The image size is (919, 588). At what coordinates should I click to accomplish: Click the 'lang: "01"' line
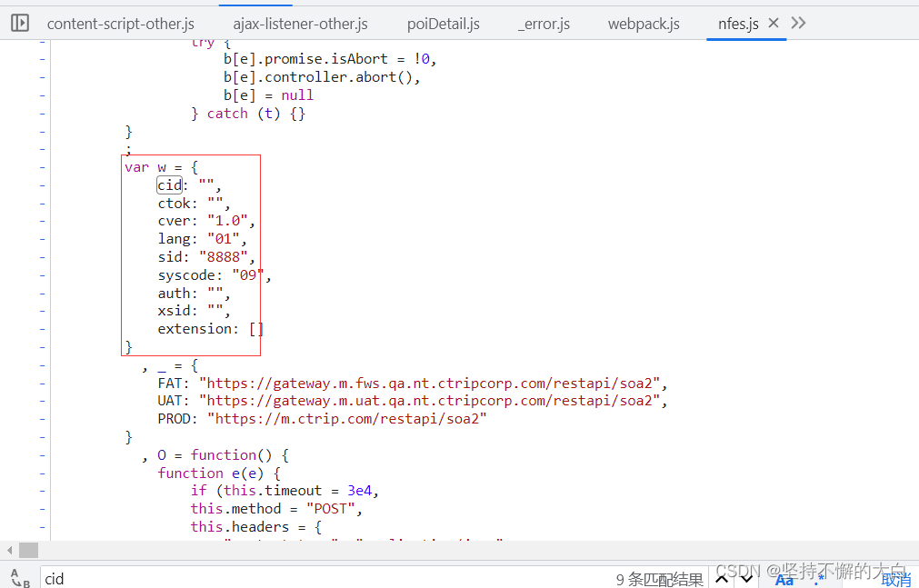202,239
